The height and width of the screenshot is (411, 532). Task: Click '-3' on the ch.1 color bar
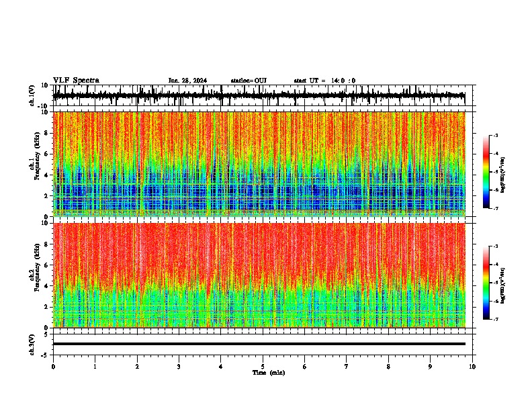pos(495,136)
